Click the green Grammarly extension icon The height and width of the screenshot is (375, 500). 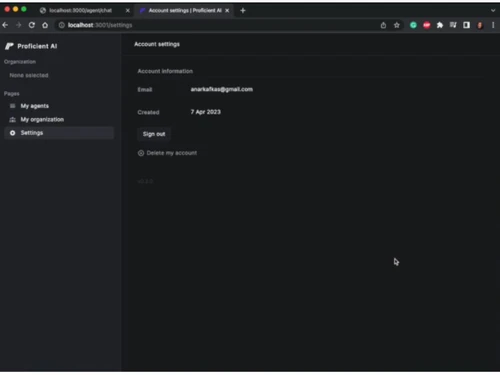413,25
